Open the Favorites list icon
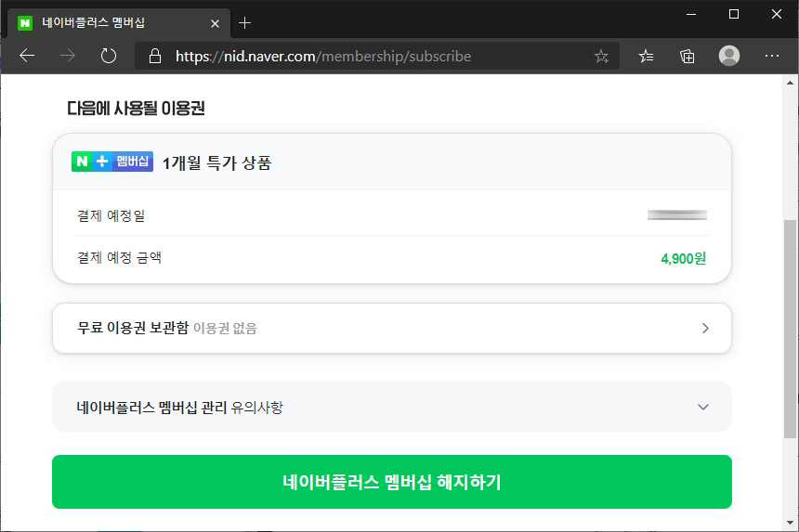Screen dimensions: 799x532 click(646, 56)
